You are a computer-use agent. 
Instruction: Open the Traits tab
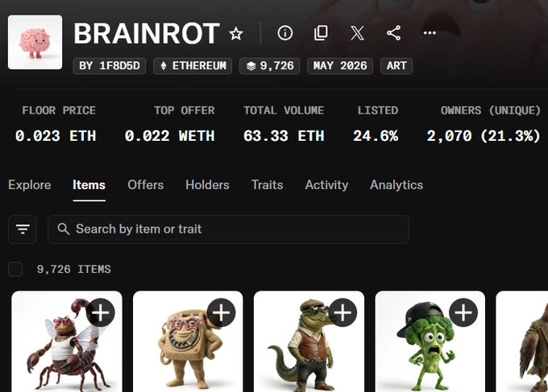(x=268, y=185)
